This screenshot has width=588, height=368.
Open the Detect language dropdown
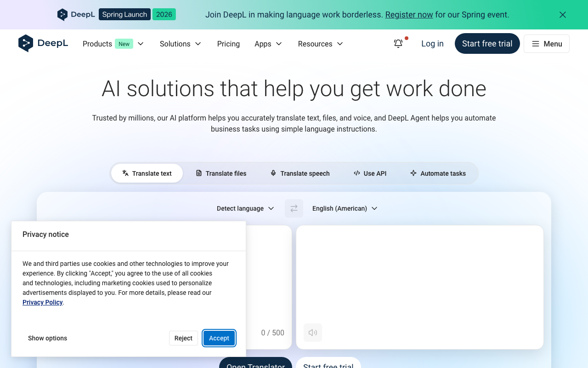point(245,208)
